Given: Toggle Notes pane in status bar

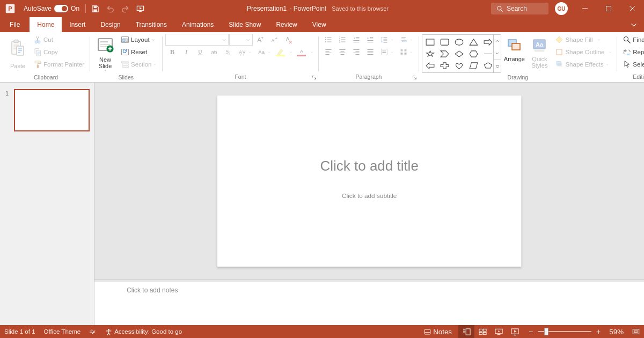Looking at the screenshot, I should tap(438, 332).
